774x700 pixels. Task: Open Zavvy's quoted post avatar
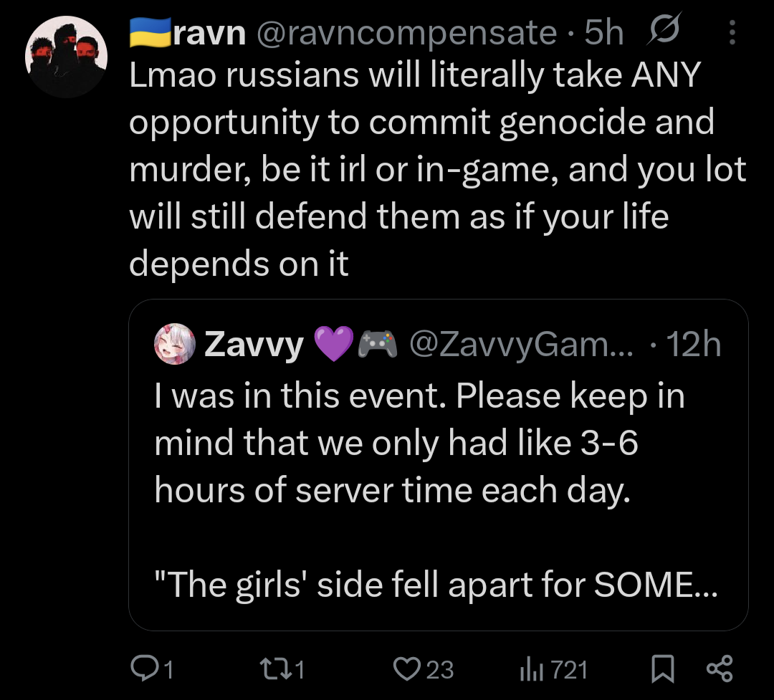(x=174, y=345)
